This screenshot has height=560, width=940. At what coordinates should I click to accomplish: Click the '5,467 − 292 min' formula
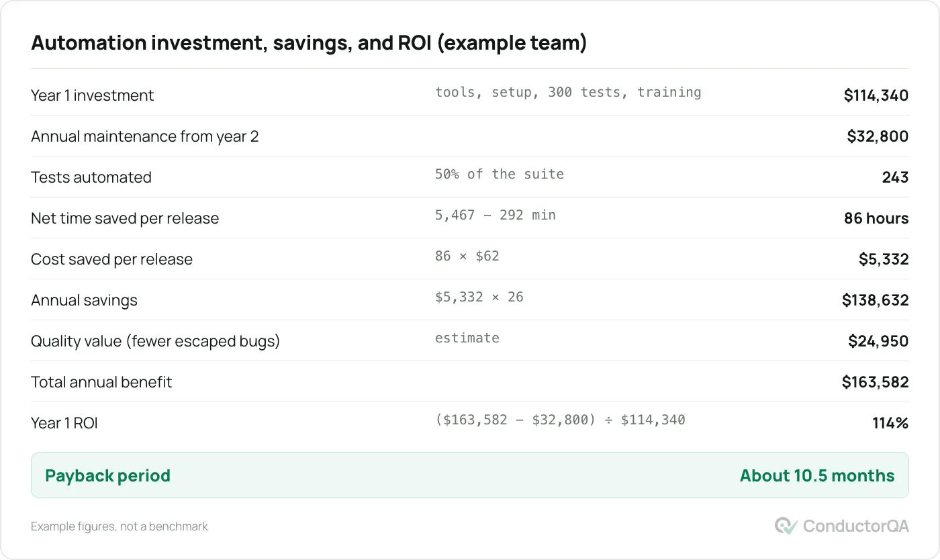(x=496, y=215)
